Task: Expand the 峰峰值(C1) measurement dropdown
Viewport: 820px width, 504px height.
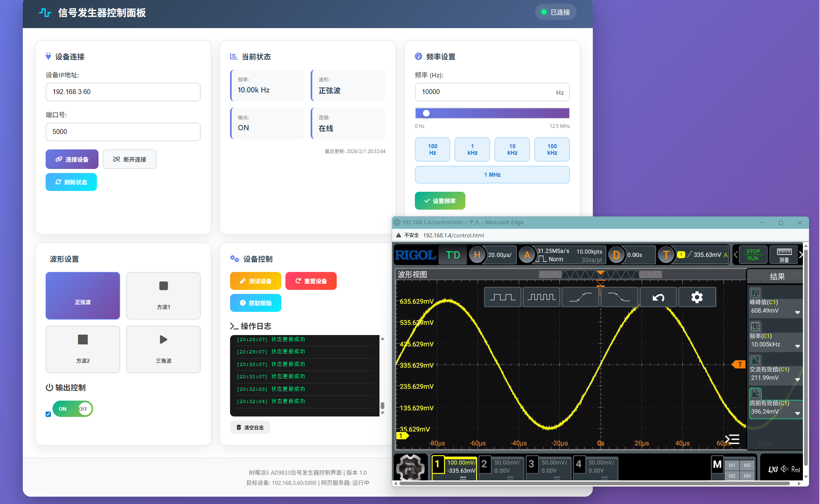Action: coord(797,312)
